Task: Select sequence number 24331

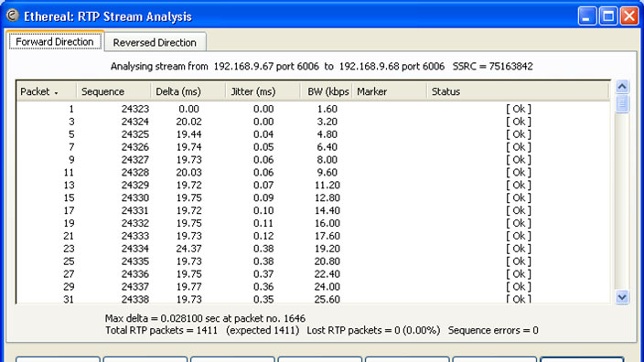Action: (135, 210)
